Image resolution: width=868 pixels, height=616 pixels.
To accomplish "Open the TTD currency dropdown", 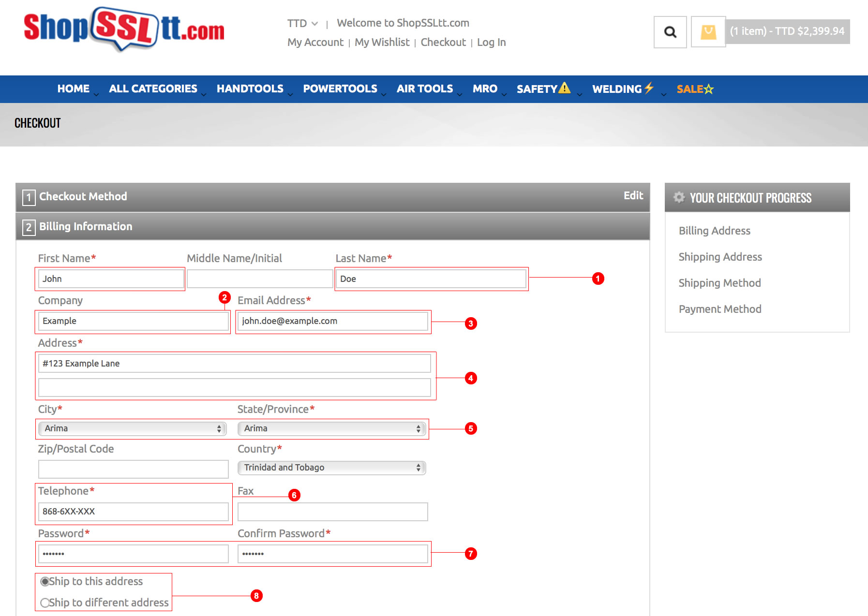I will pos(302,23).
